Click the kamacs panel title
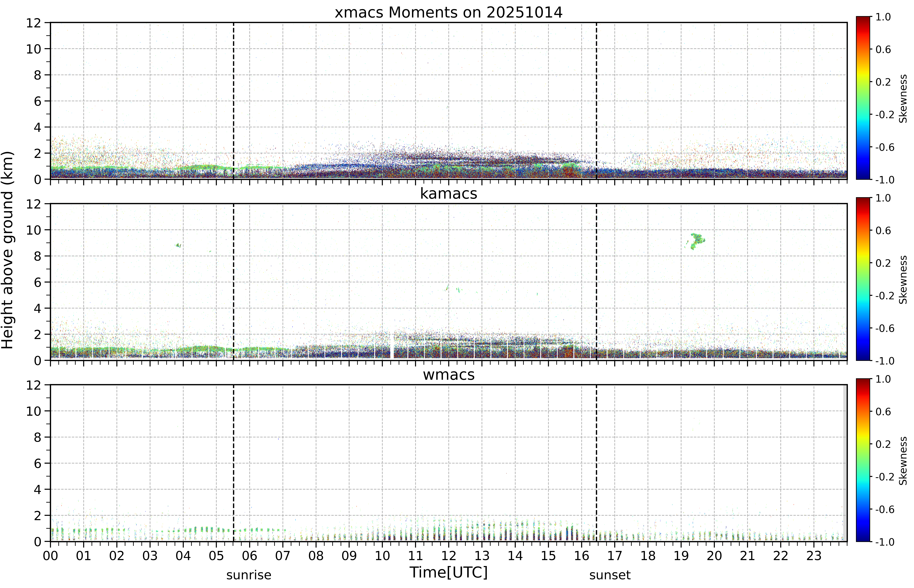Viewport: 914px width, 588px height. pyautogui.click(x=449, y=194)
